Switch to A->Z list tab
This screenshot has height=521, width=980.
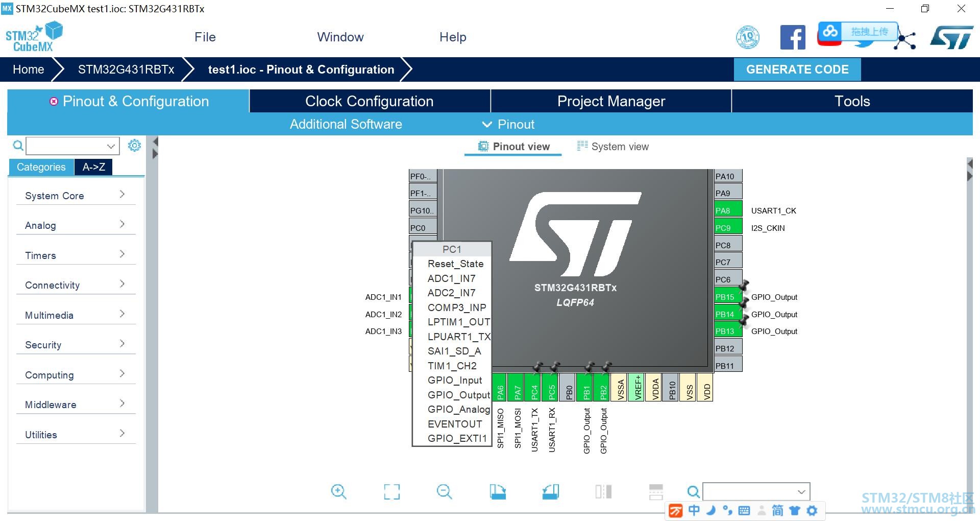click(94, 167)
